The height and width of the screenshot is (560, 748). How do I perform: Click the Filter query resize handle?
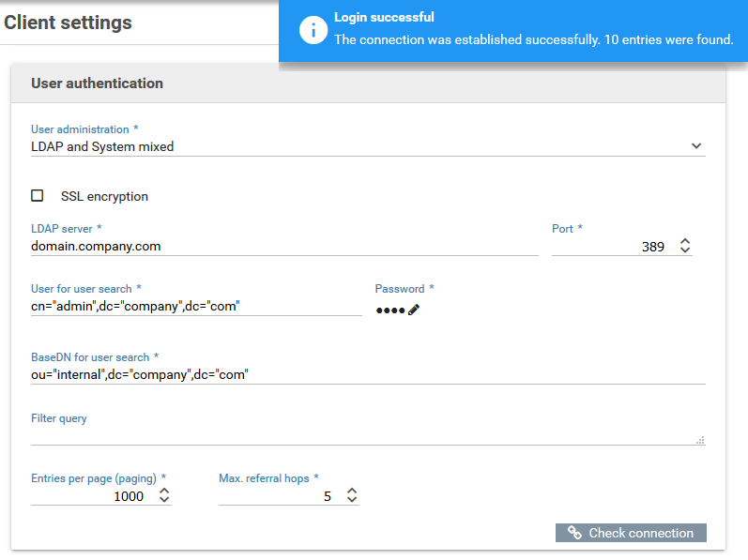(x=700, y=440)
